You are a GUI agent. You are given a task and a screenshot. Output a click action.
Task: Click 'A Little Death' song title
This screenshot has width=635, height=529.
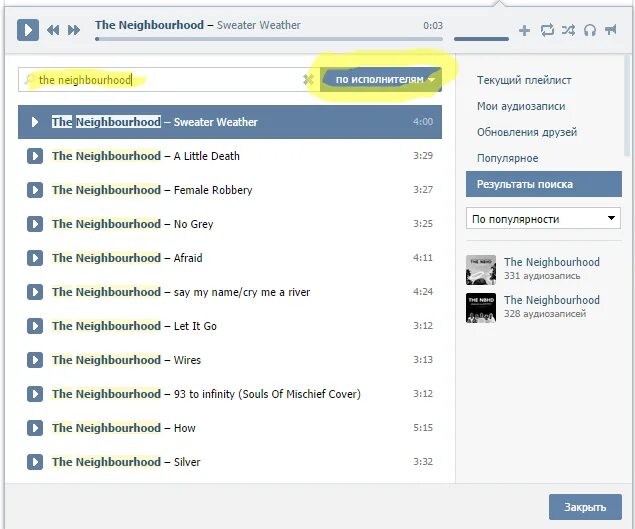coord(207,156)
